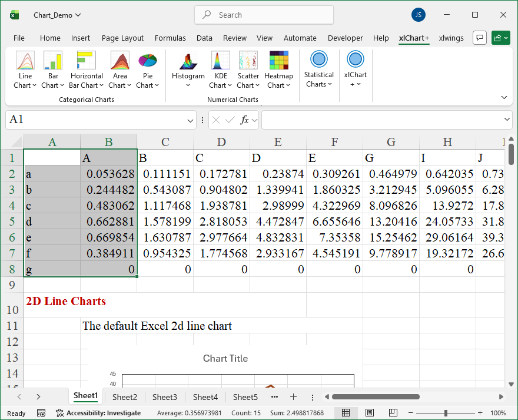Select the Heatmap Chart icon

click(278, 61)
